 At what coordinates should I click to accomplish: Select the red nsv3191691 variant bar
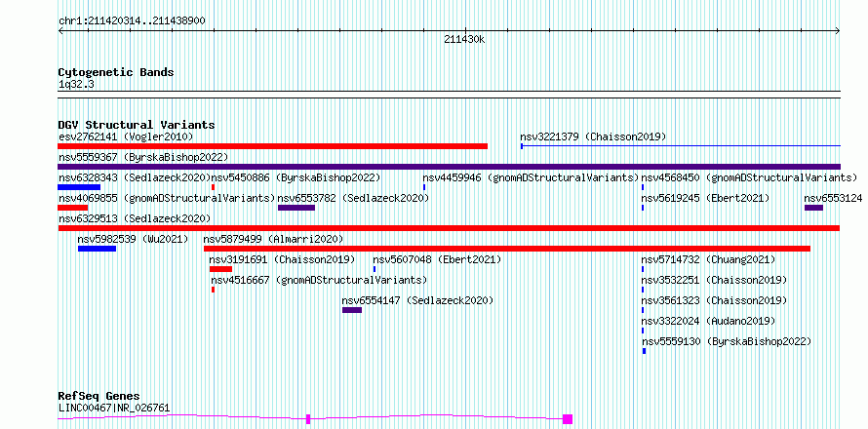pos(220,269)
